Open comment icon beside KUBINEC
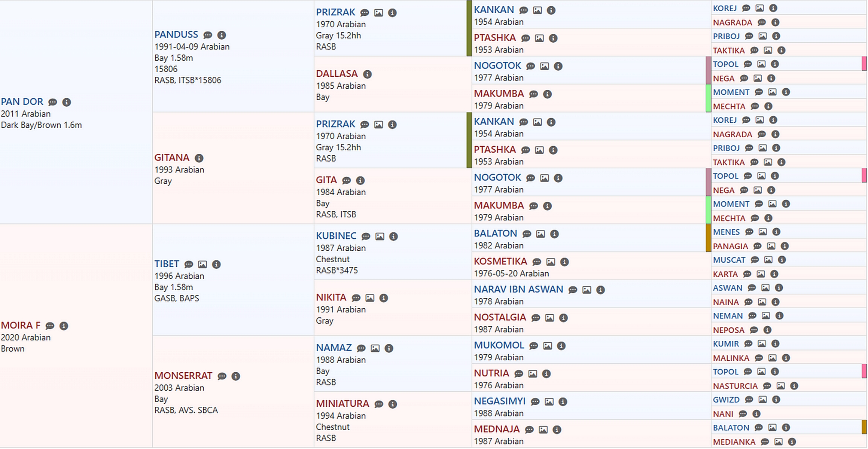 366,236
